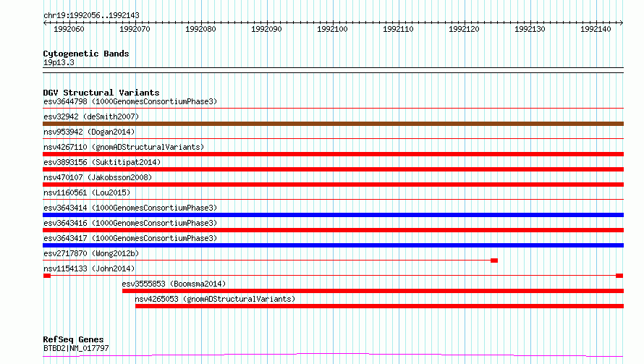Click the right red nsv1154133 block
The image size is (644, 364).
coord(619,276)
